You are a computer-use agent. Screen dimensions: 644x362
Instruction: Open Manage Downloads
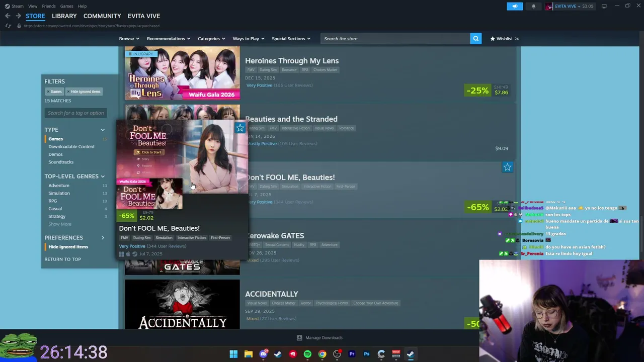324,338
